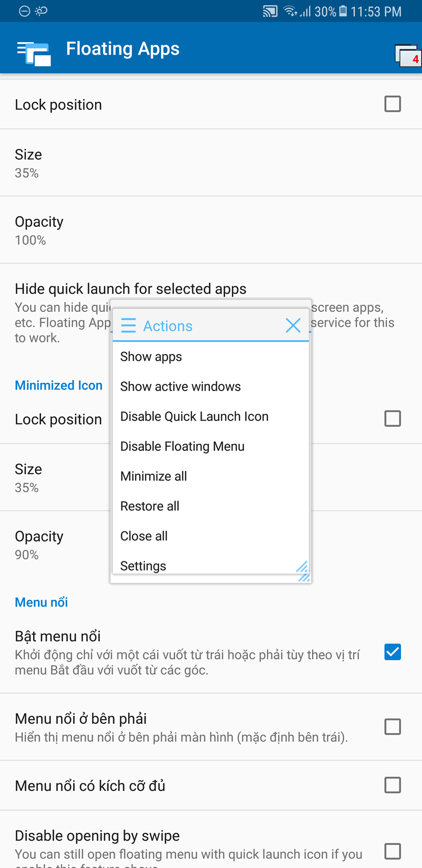
Task: Close the Actions floating window
Action: pyautogui.click(x=293, y=325)
